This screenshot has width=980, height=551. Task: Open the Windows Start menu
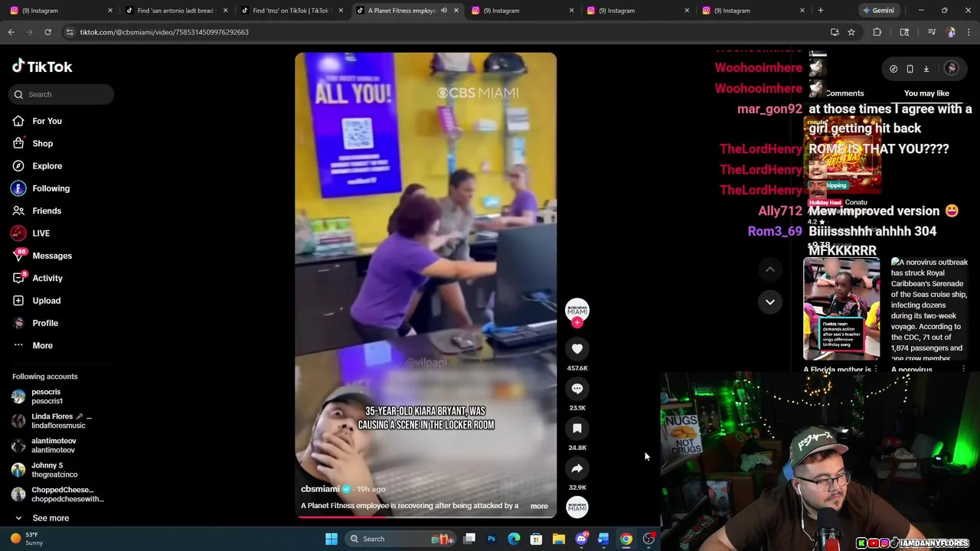(x=332, y=539)
